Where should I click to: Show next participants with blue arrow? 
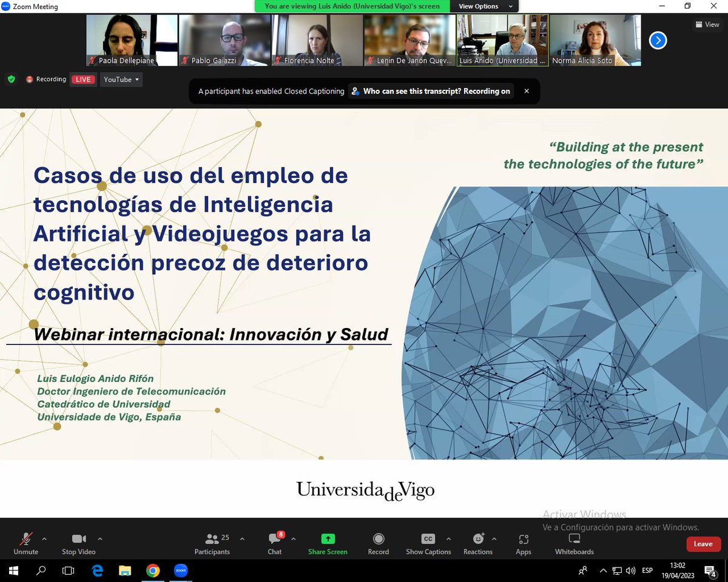click(658, 40)
